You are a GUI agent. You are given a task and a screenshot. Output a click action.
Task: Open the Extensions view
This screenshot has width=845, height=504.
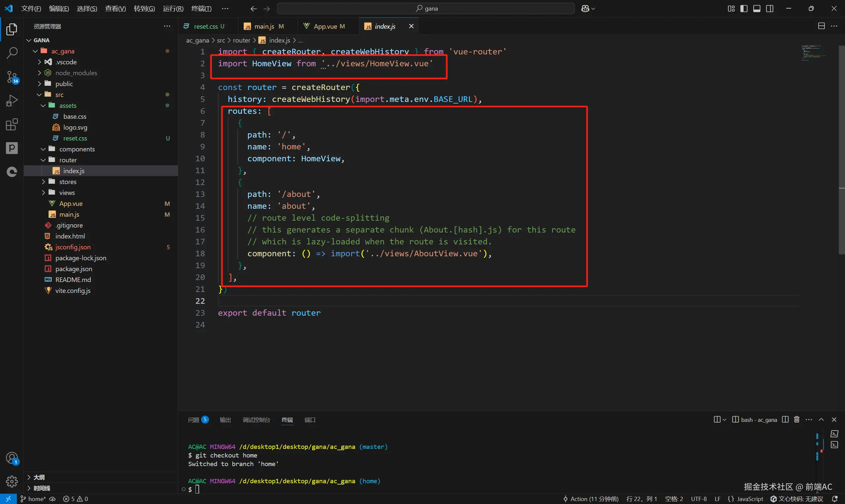tap(12, 125)
